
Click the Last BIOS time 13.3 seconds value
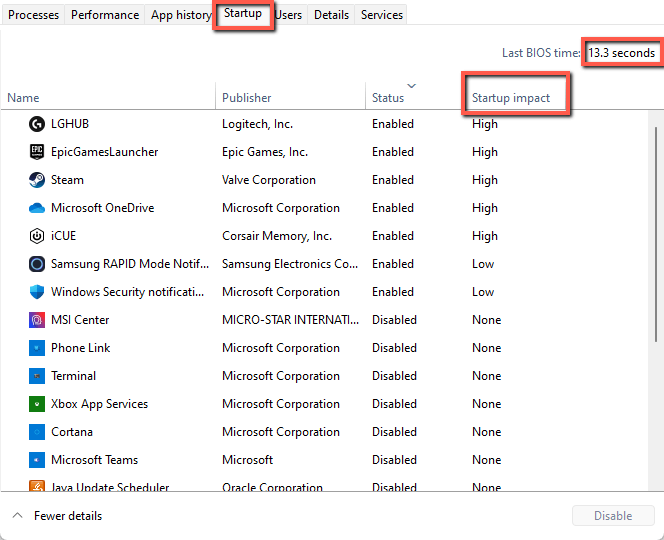(x=621, y=53)
